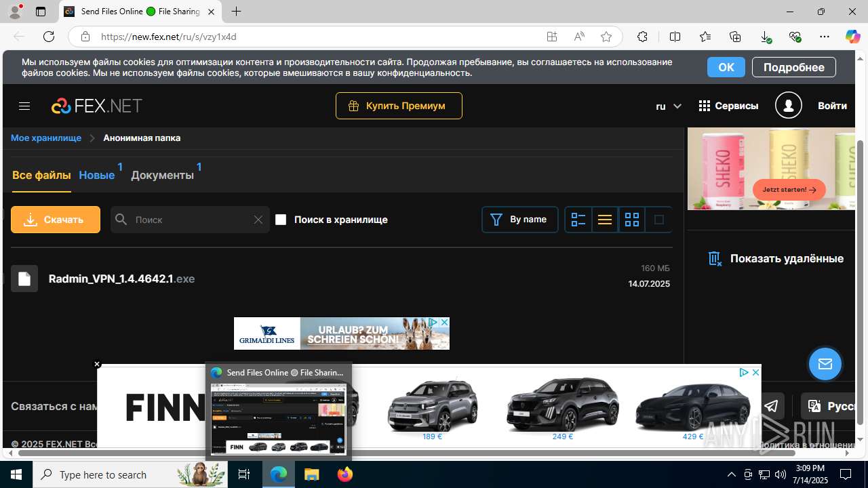Viewport: 868px width, 488px height.
Task: Switch to detailed list view
Action: pos(578,220)
